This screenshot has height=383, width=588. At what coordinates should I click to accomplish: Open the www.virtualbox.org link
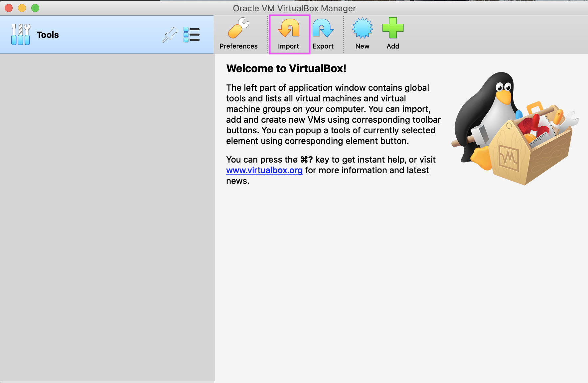coord(264,170)
